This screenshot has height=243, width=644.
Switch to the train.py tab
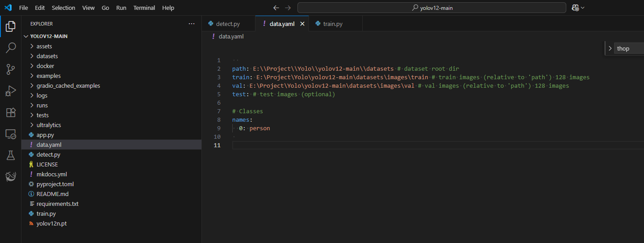pos(335,24)
